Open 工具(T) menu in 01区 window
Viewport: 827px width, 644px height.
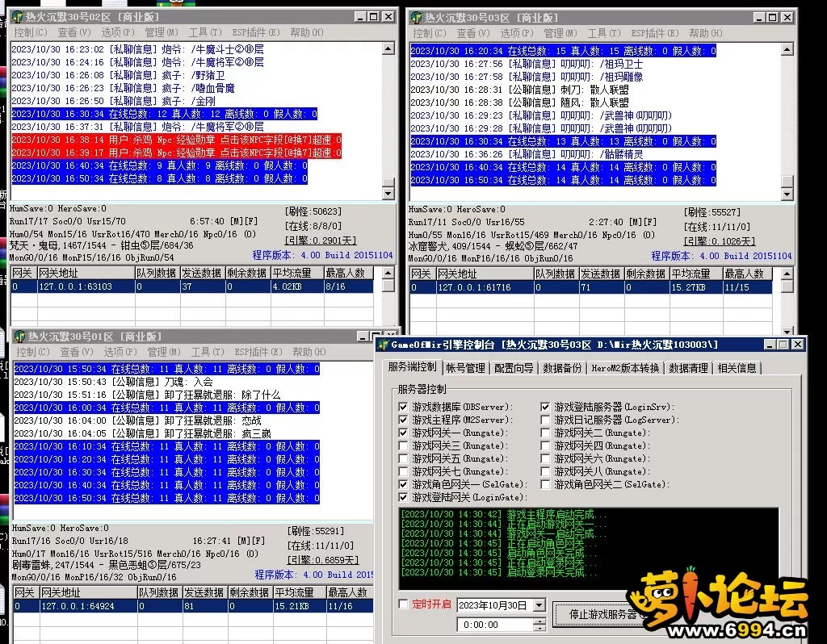[x=208, y=352]
